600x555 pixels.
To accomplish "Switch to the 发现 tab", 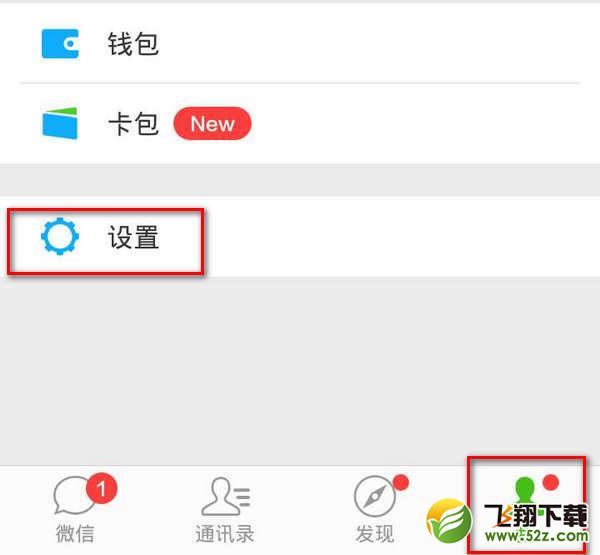I will point(375,510).
